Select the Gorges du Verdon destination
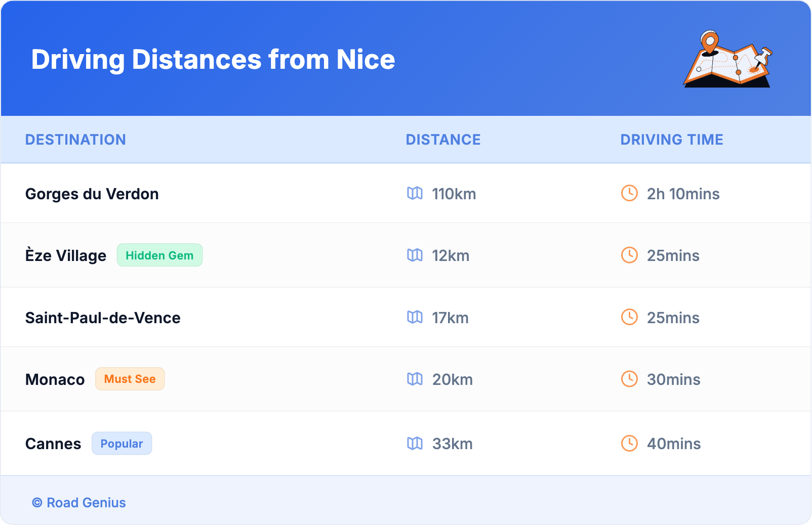This screenshot has height=525, width=812. (92, 194)
